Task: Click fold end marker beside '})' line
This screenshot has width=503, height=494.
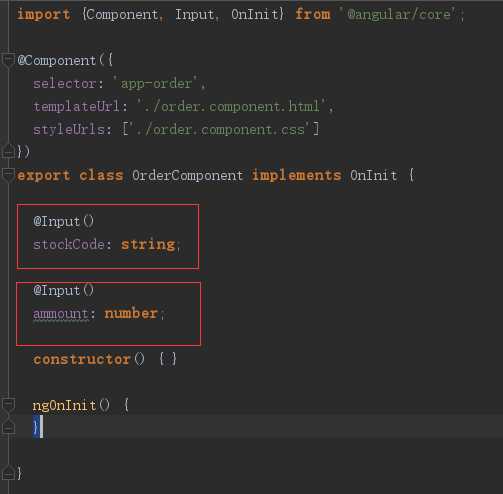Action: click(8, 152)
